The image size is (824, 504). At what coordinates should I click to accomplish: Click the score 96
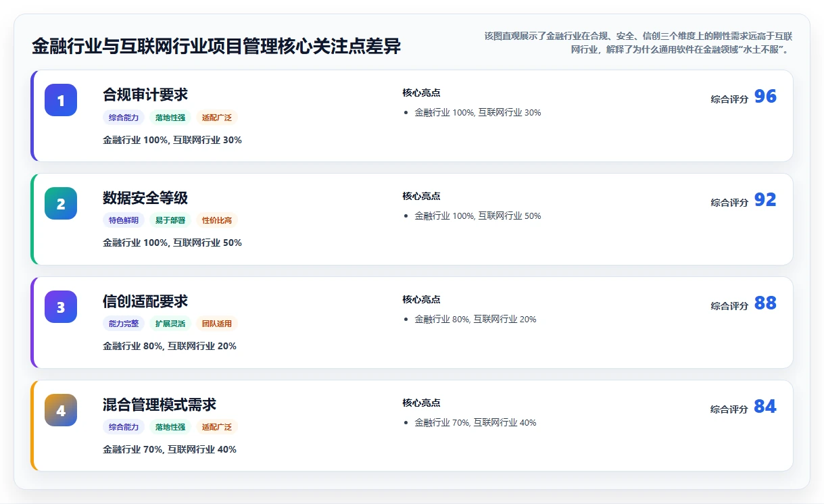point(765,97)
